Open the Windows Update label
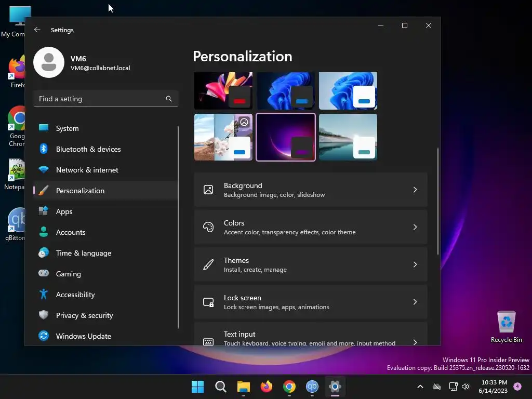The width and height of the screenshot is (532, 399). tap(84, 336)
